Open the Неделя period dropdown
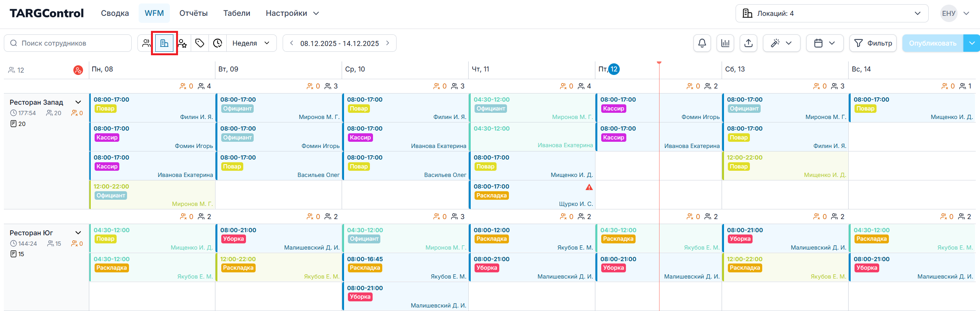Viewport: 980px width, 311px height. click(251, 43)
